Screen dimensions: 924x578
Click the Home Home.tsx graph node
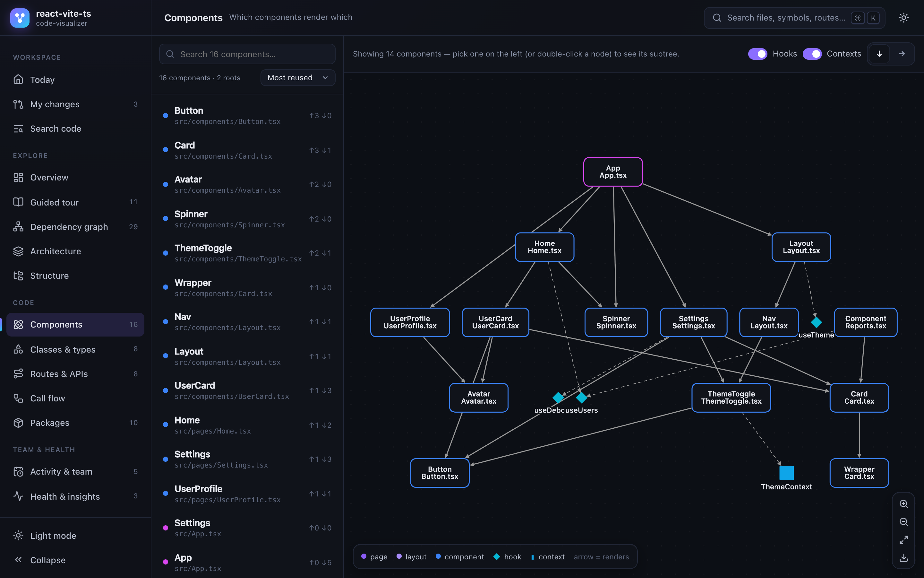coord(544,247)
